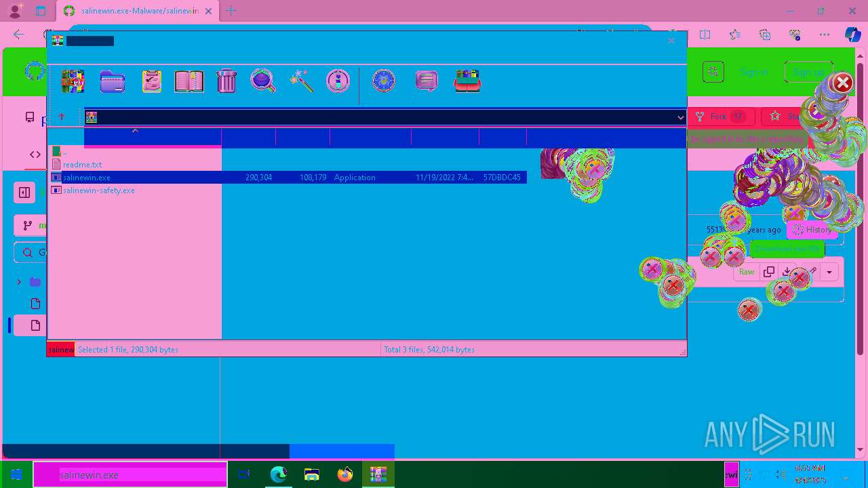This screenshot has width=868, height=488.
Task: Click the modified date 11/19/2022 cell
Action: tap(444, 178)
